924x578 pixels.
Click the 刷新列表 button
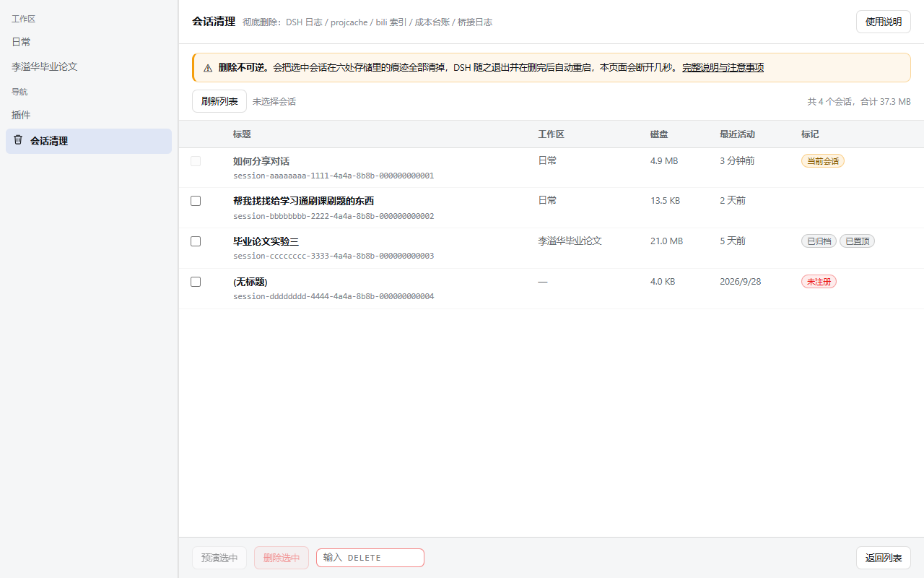pos(219,101)
